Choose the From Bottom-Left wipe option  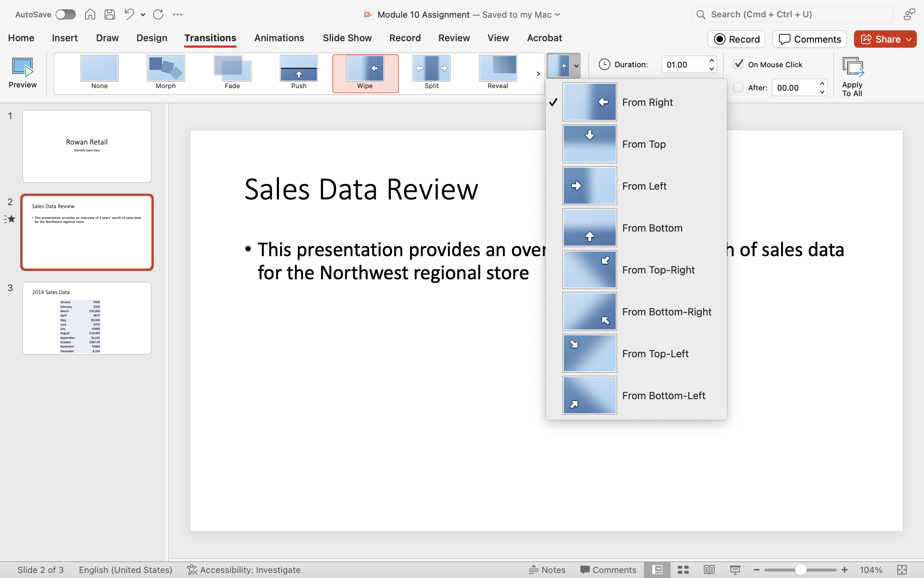pyautogui.click(x=636, y=395)
